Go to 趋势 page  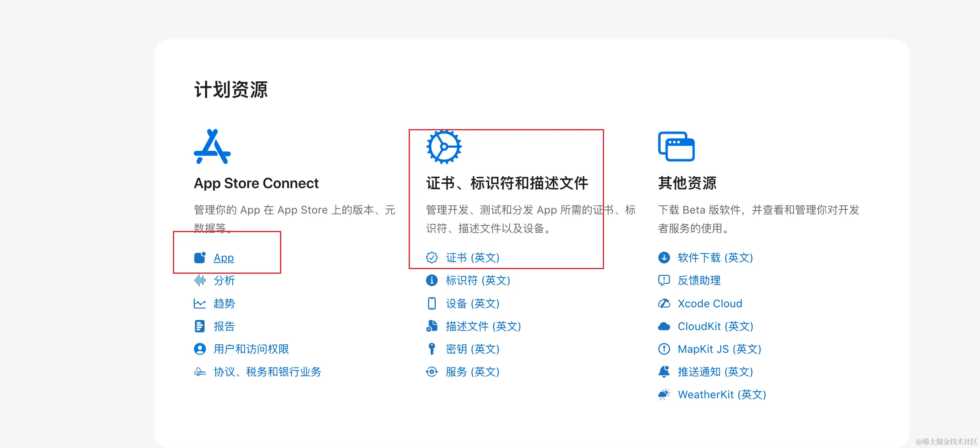tap(224, 303)
